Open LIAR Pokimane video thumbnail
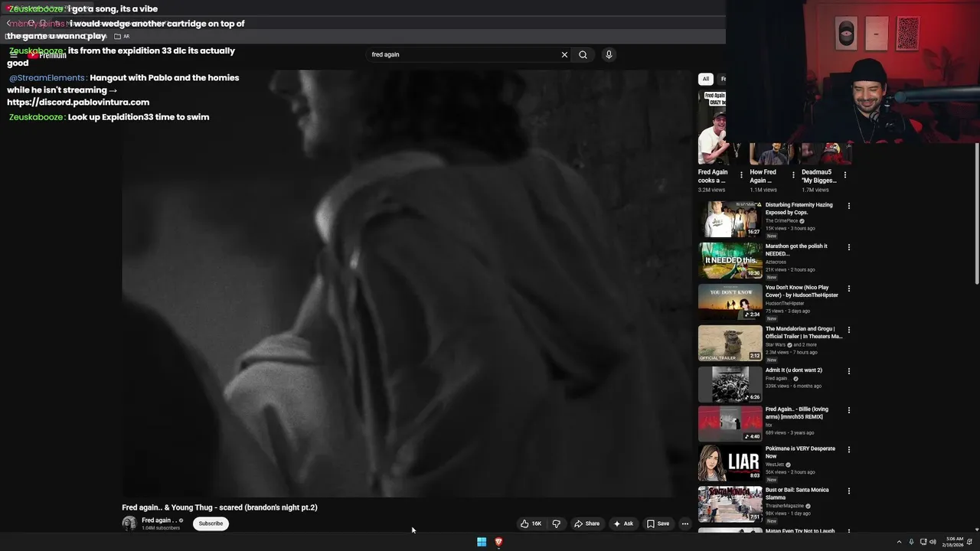980x551 pixels. (730, 463)
